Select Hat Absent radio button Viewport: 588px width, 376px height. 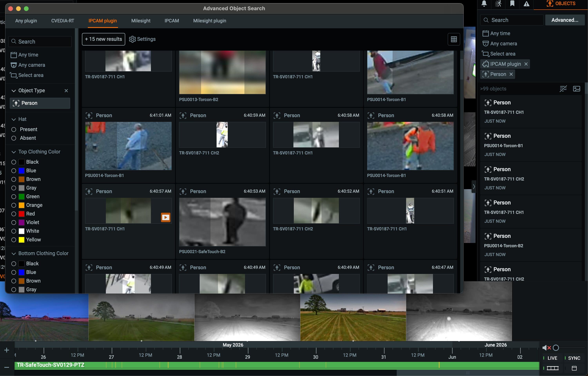pos(14,138)
